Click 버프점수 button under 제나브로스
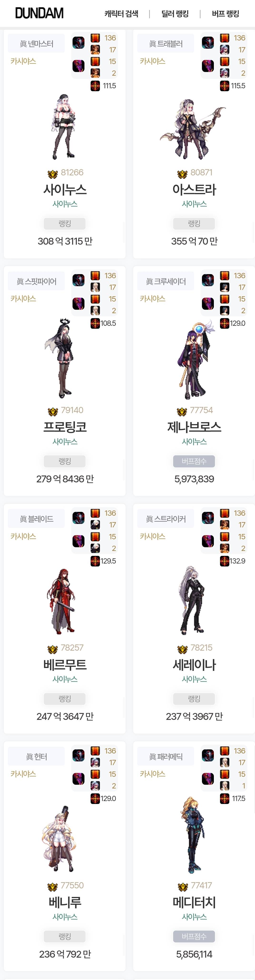Screen dimensions: 255x980 coord(194,461)
